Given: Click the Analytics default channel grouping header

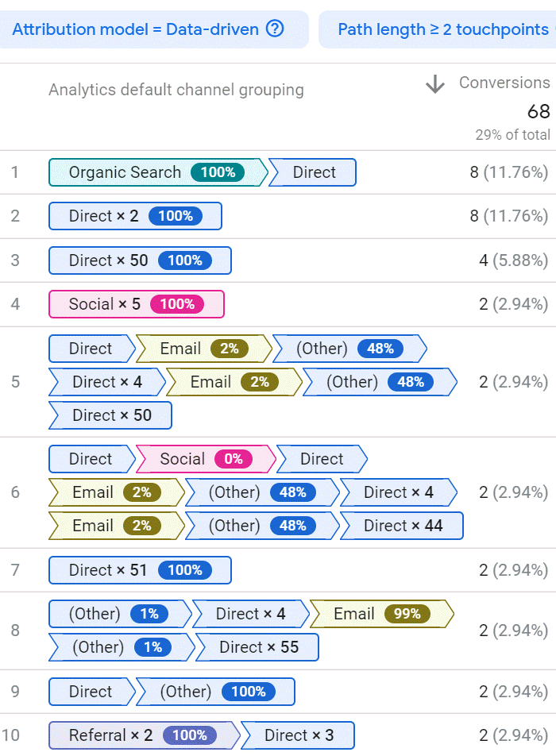Looking at the screenshot, I should [176, 90].
